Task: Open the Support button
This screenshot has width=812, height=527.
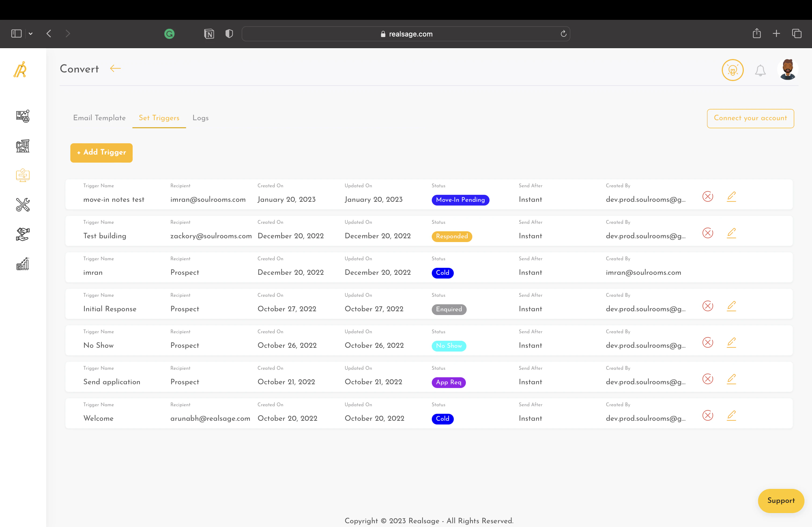Action: pyautogui.click(x=781, y=501)
